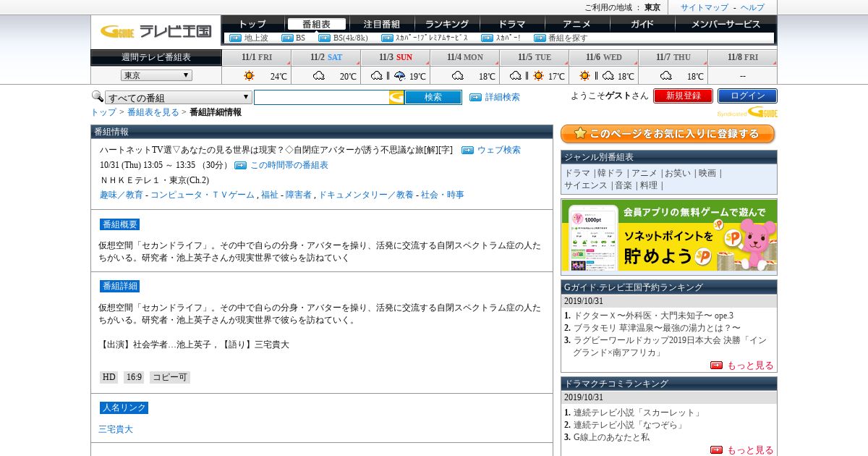The image size is (868, 456).
Task: Click red arrow icon in 予約ランキング box
Action: (x=716, y=366)
